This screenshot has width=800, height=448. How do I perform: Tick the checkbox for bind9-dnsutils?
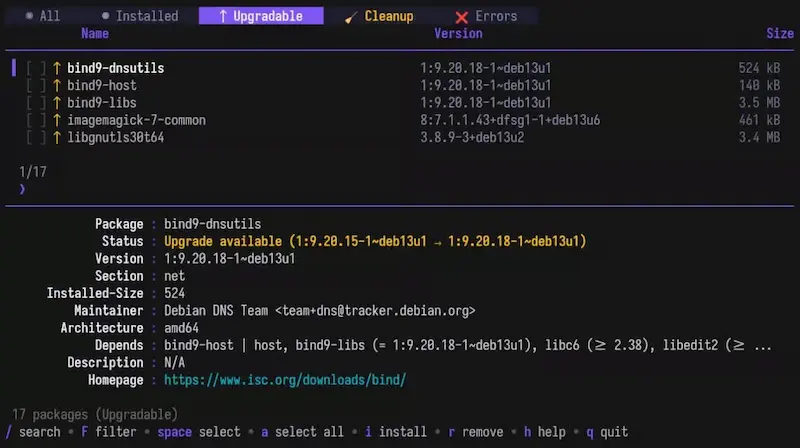tap(36, 68)
